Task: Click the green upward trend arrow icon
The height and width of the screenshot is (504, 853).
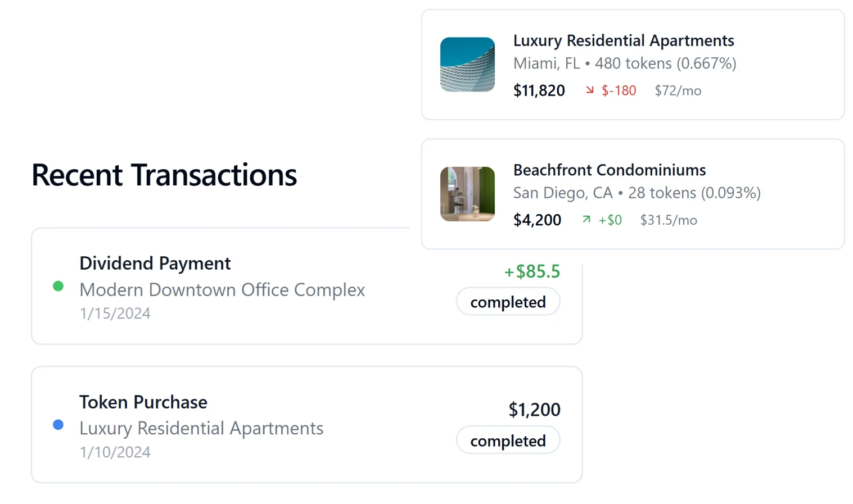Action: click(586, 220)
